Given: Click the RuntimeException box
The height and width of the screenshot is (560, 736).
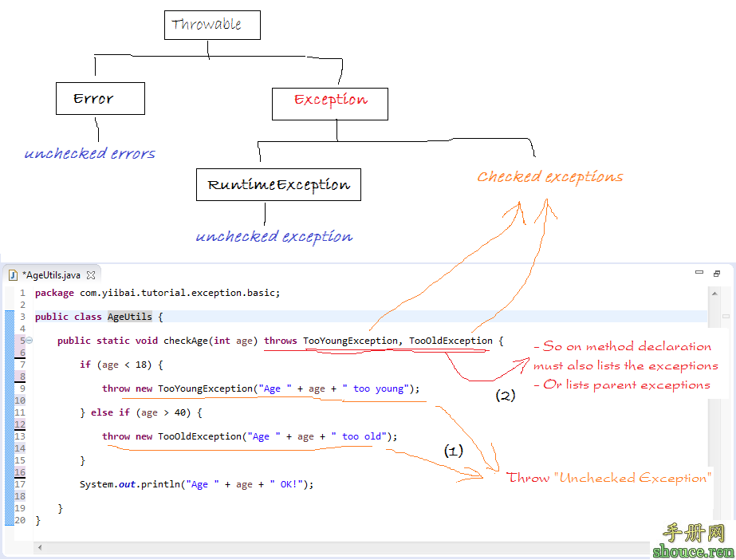Looking at the screenshot, I should click(x=278, y=185).
